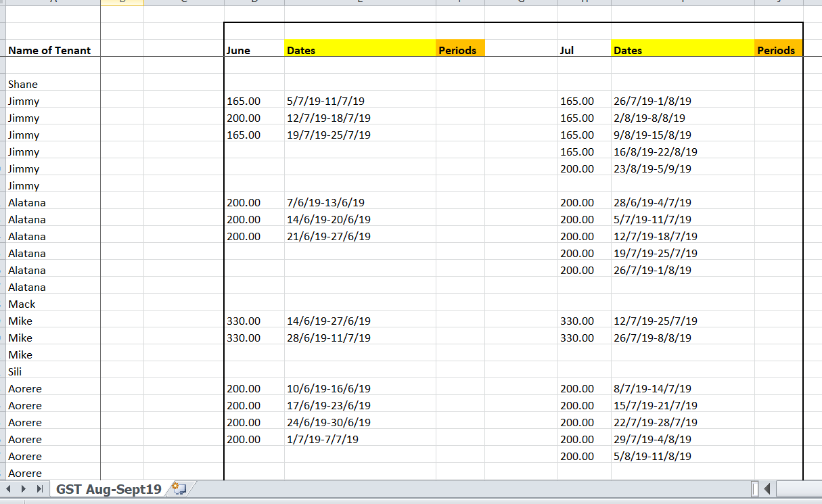Viewport: 822px width, 504px height.
Task: Select the June column header cell
Action: [x=254, y=48]
